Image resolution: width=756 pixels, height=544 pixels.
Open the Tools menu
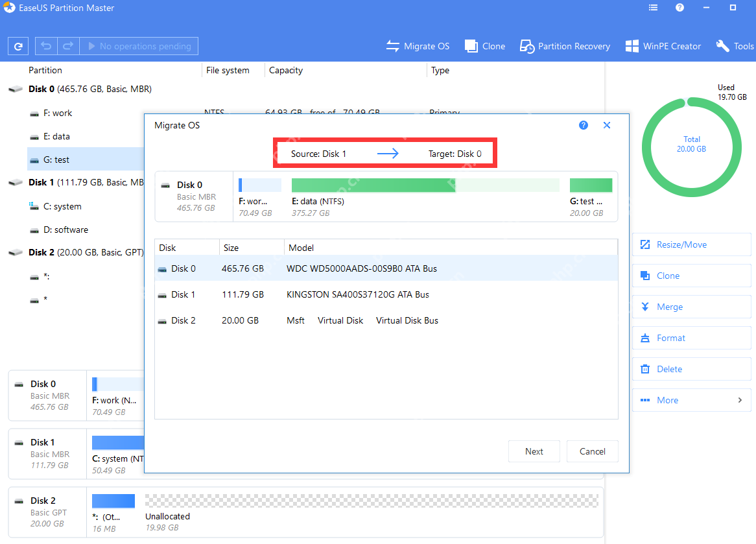[735, 46]
